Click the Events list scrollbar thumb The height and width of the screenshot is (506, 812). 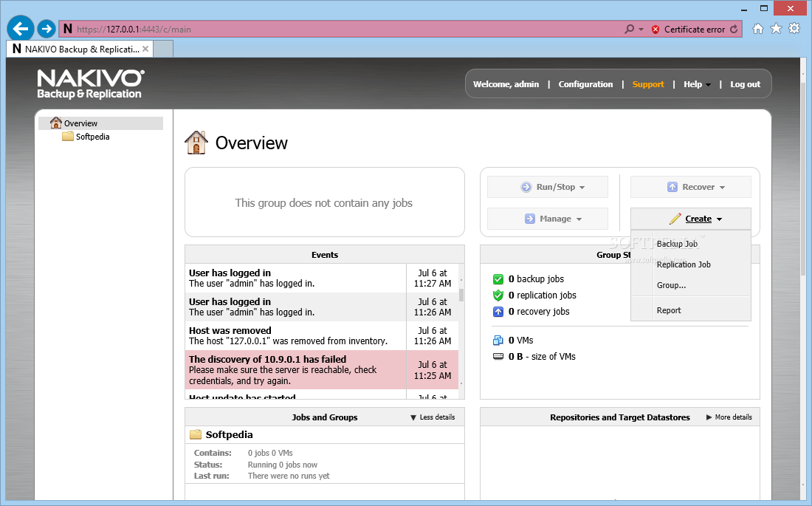tap(461, 295)
